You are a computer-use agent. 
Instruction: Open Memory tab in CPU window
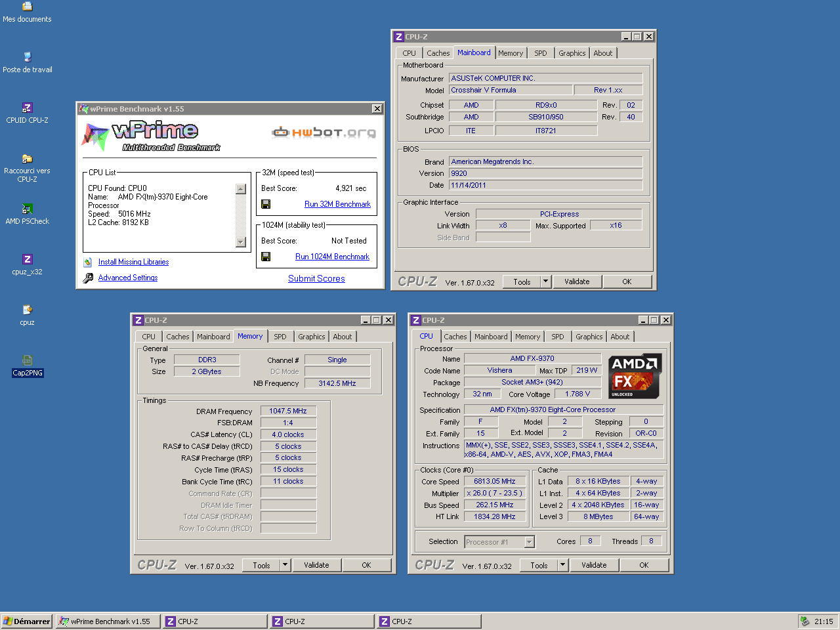tap(527, 337)
